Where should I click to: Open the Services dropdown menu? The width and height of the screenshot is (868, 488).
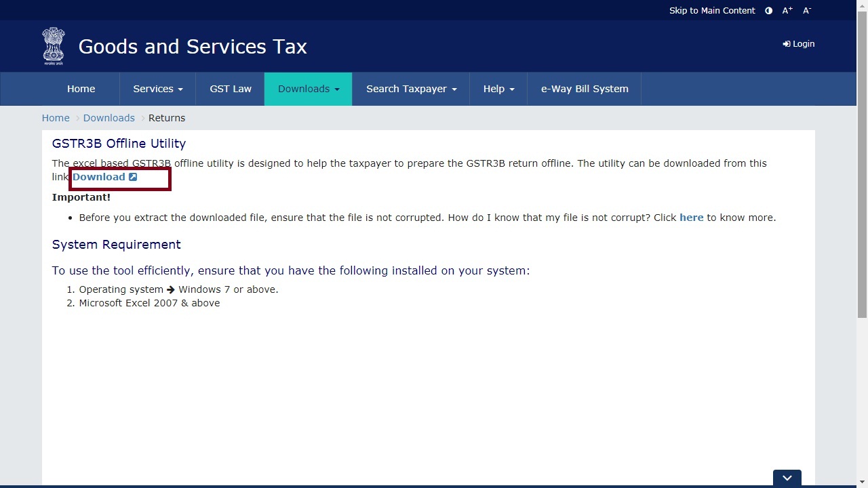(157, 89)
